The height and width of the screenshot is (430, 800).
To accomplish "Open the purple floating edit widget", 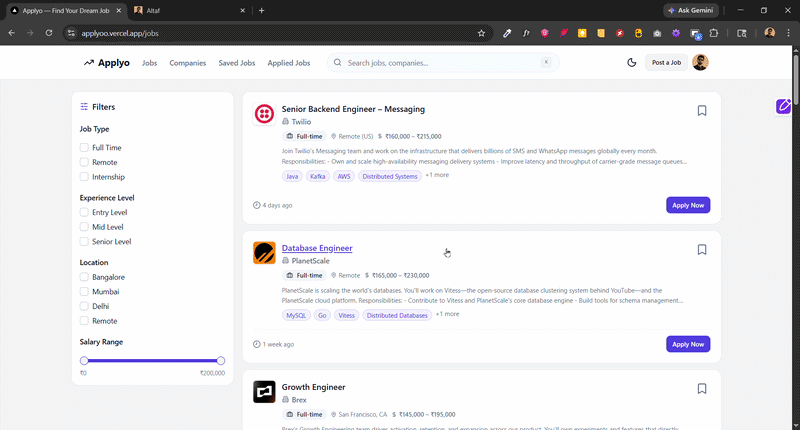I will [784, 106].
